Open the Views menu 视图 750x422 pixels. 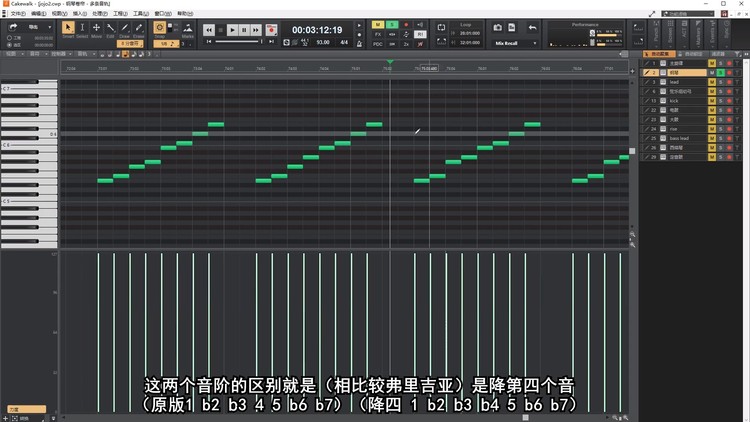pyautogui.click(x=59, y=13)
